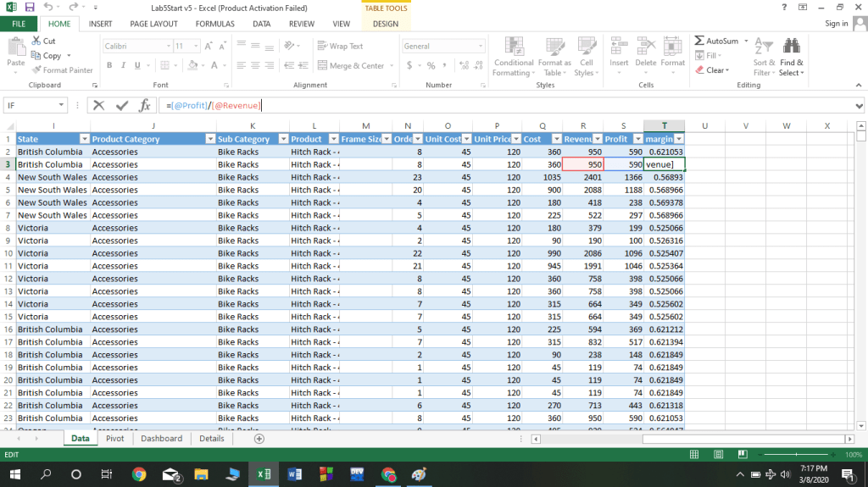Viewport: 868px width, 487px height.
Task: Open the State column filter dropdown
Action: 84,139
